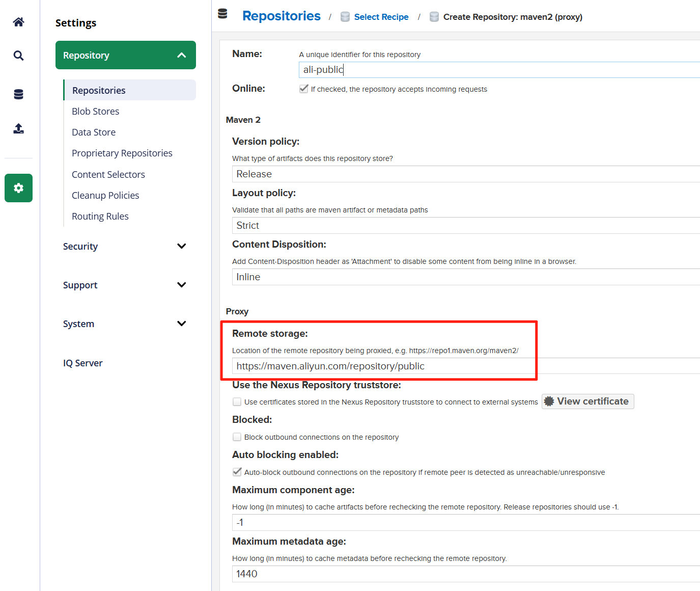This screenshot has width=700, height=591.
Task: Select Repositories in settings menu
Action: click(x=129, y=90)
